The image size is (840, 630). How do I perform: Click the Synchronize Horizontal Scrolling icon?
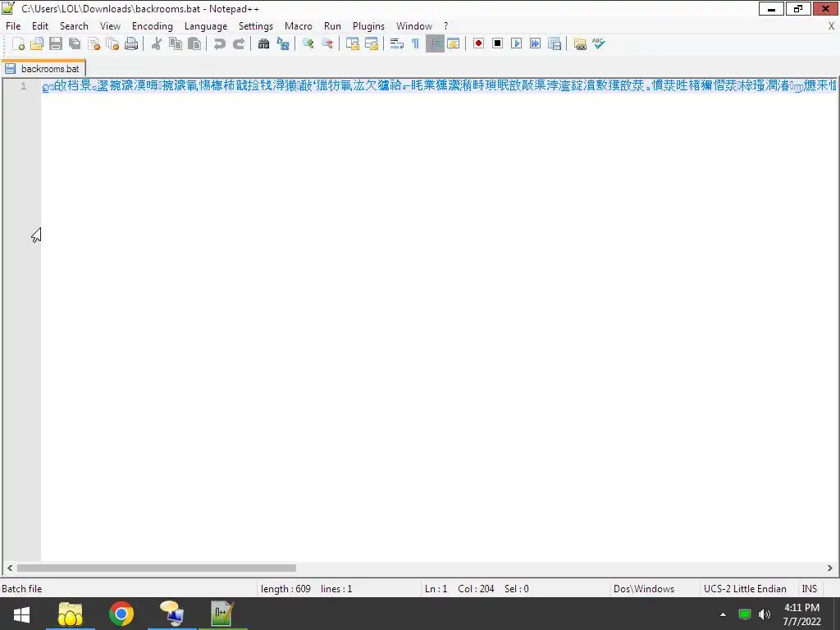tap(372, 44)
